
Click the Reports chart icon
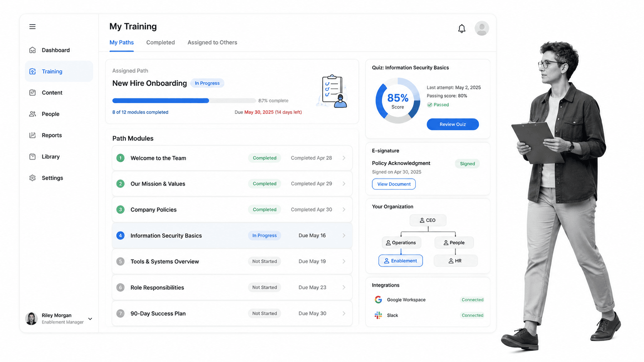click(x=32, y=135)
